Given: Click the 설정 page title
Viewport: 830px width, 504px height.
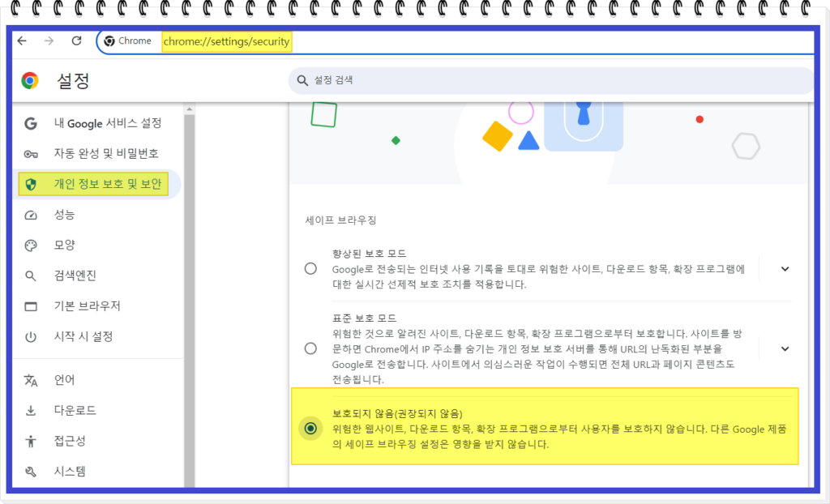Looking at the screenshot, I should [73, 81].
